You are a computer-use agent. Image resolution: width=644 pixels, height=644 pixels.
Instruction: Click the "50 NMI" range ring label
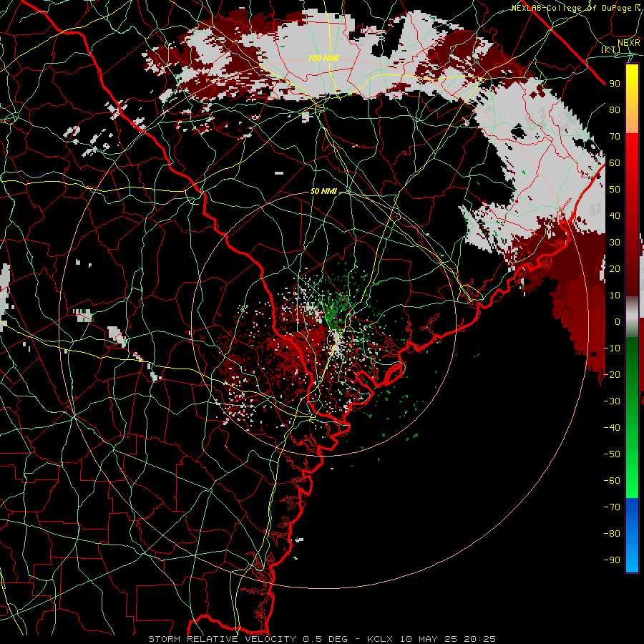(323, 191)
